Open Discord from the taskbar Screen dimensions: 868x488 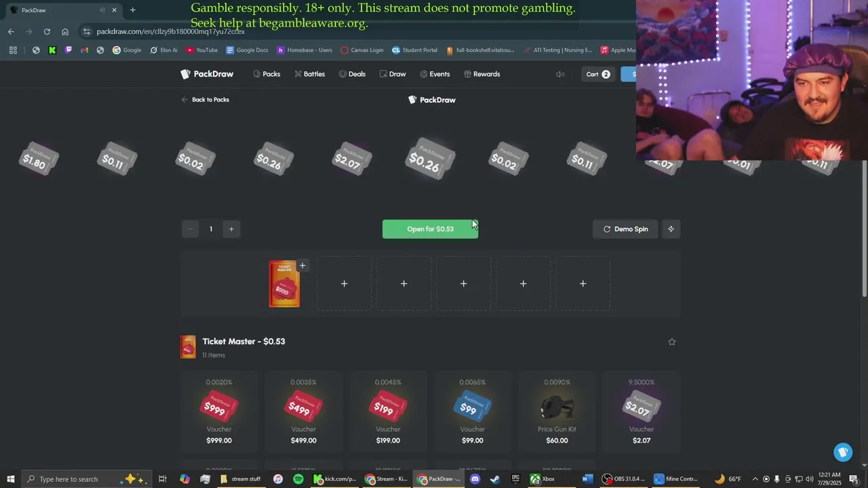[x=475, y=479]
